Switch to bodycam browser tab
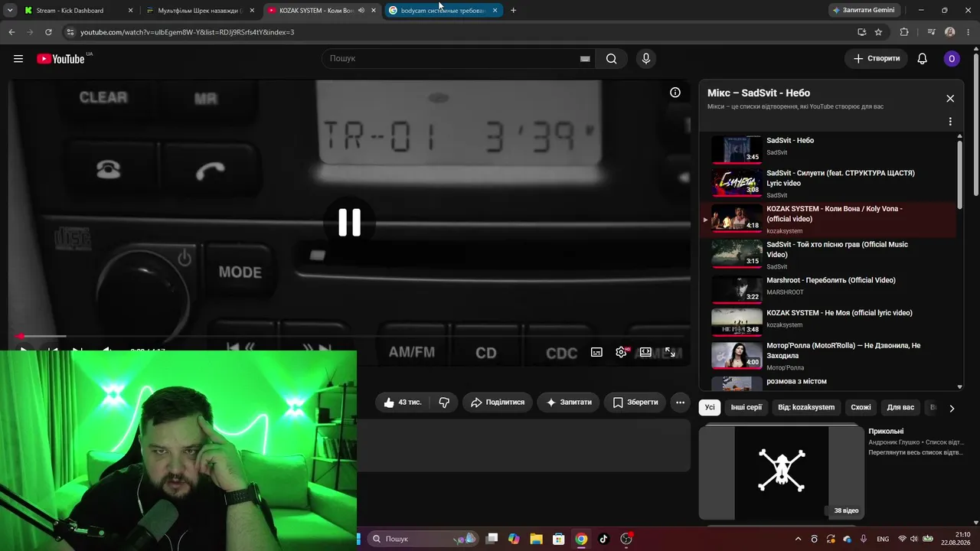The height and width of the screenshot is (551, 980). pos(443,11)
